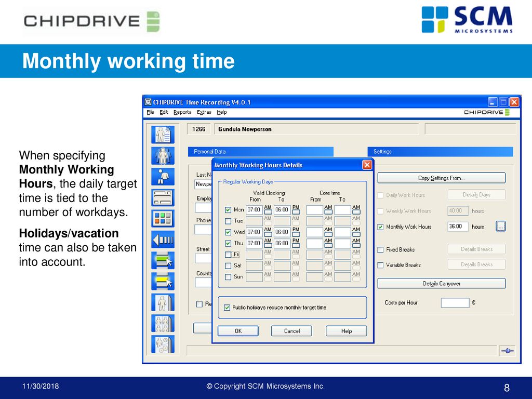Viewport: 532px width, 399px height.
Task: Open the single person report pages icon
Action: (x=163, y=302)
